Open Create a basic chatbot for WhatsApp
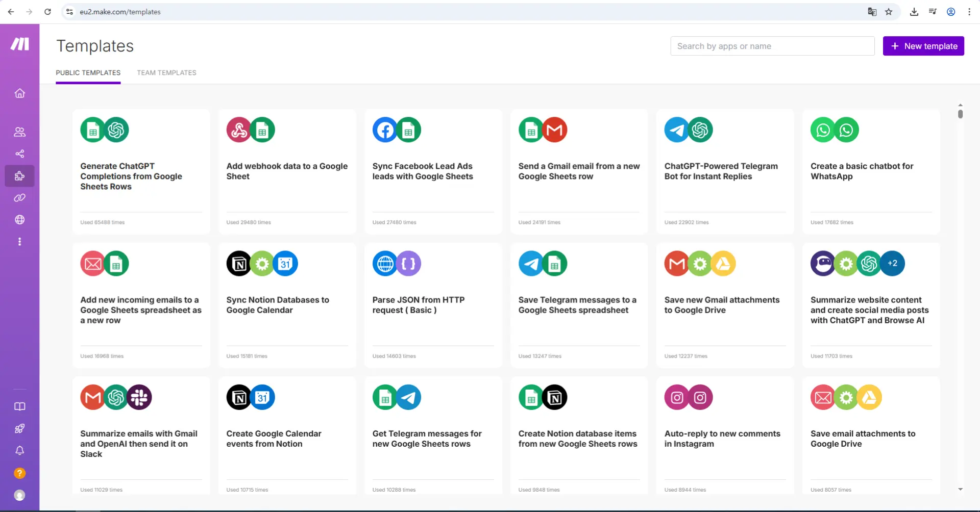980x512 pixels. 871,172
